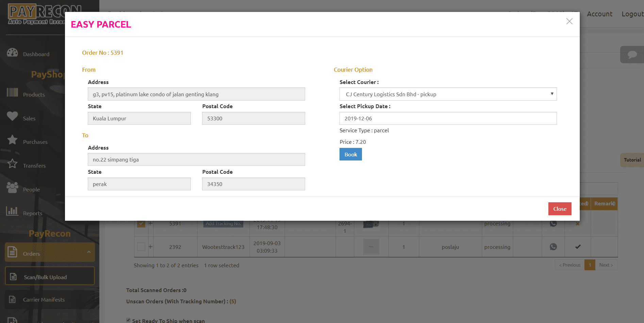Click the WhatsApp icon in row 2392
This screenshot has height=323, width=644.
click(553, 247)
